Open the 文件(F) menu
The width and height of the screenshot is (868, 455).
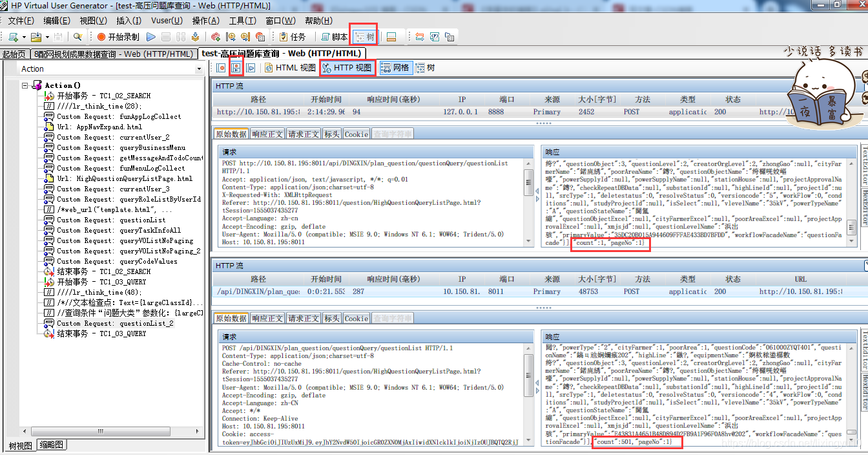click(x=21, y=21)
